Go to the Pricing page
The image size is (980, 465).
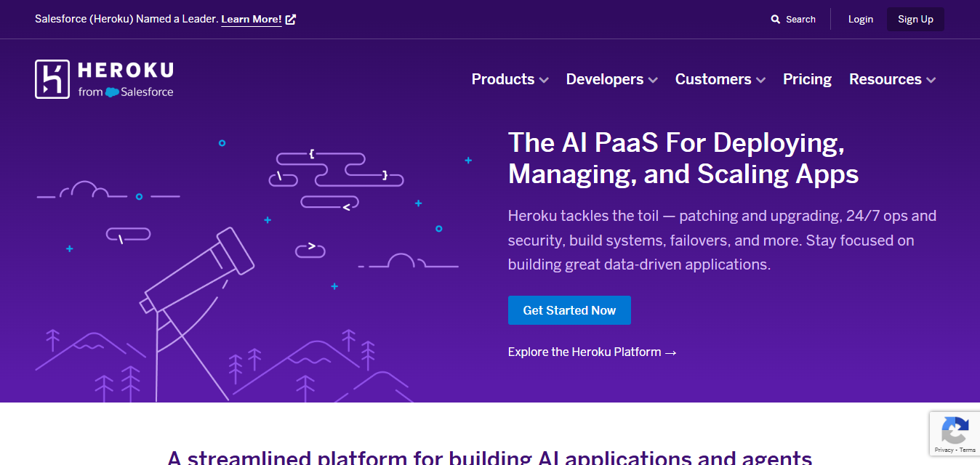(807, 79)
